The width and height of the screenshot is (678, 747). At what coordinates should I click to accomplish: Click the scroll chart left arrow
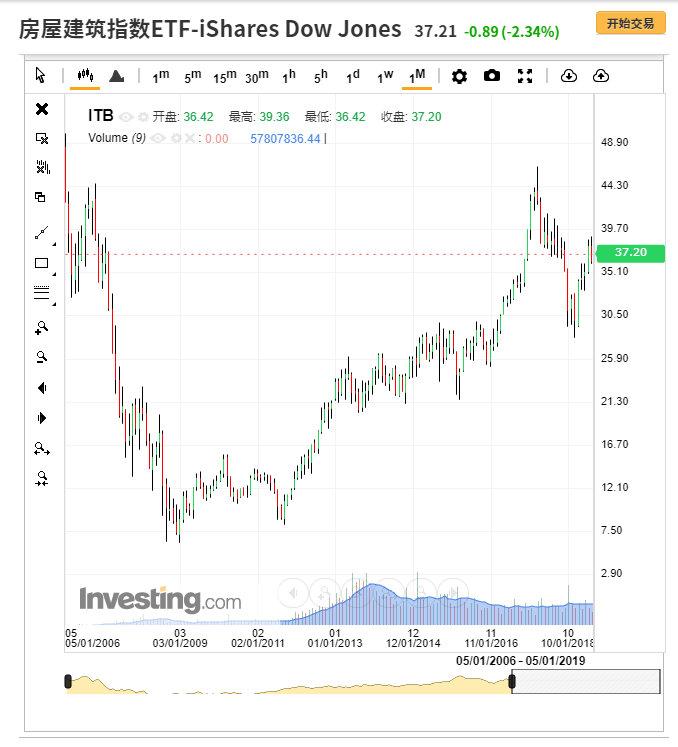click(x=42, y=388)
